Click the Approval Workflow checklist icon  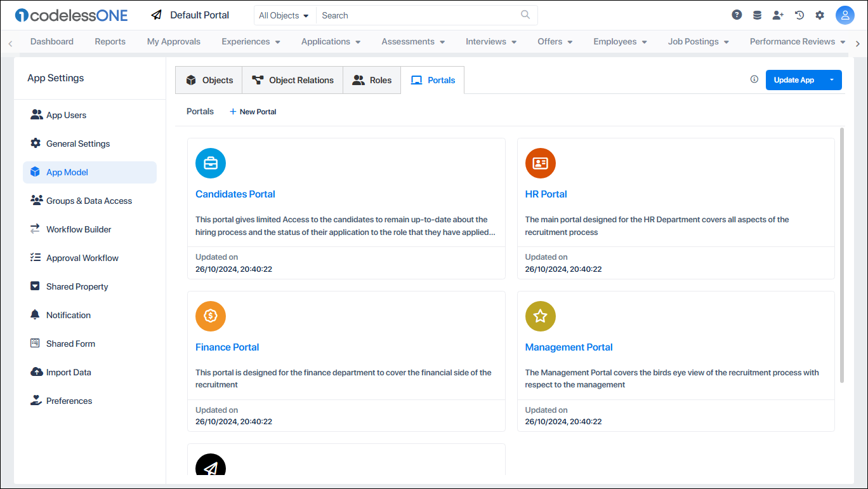pyautogui.click(x=36, y=258)
